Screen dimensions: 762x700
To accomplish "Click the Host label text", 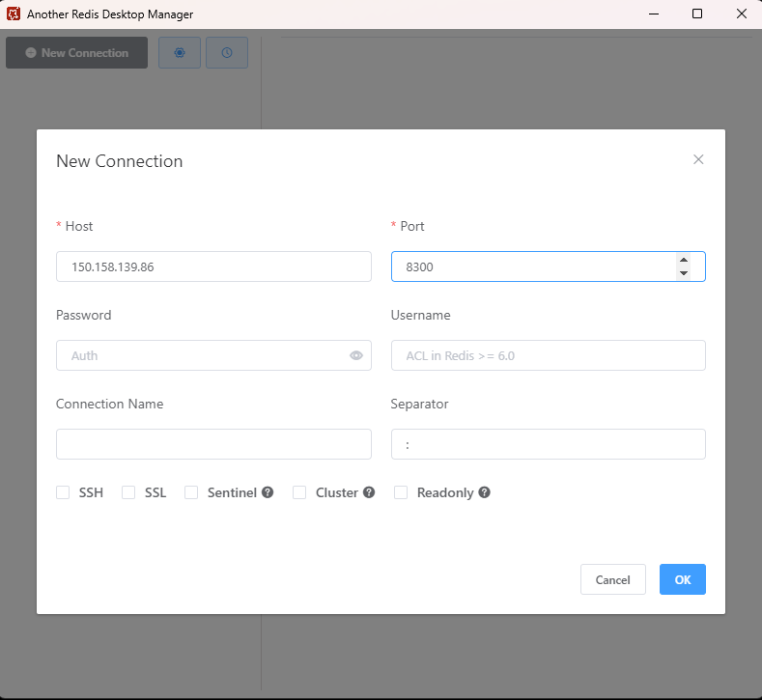I will [79, 226].
